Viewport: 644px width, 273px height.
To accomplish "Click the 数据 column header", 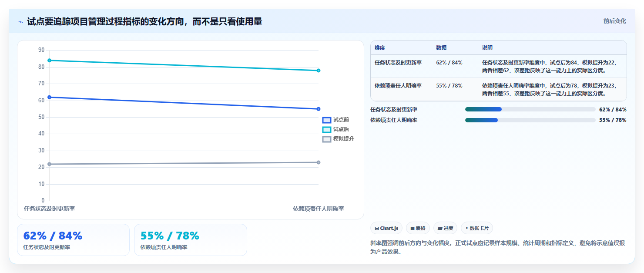I will [x=441, y=48].
